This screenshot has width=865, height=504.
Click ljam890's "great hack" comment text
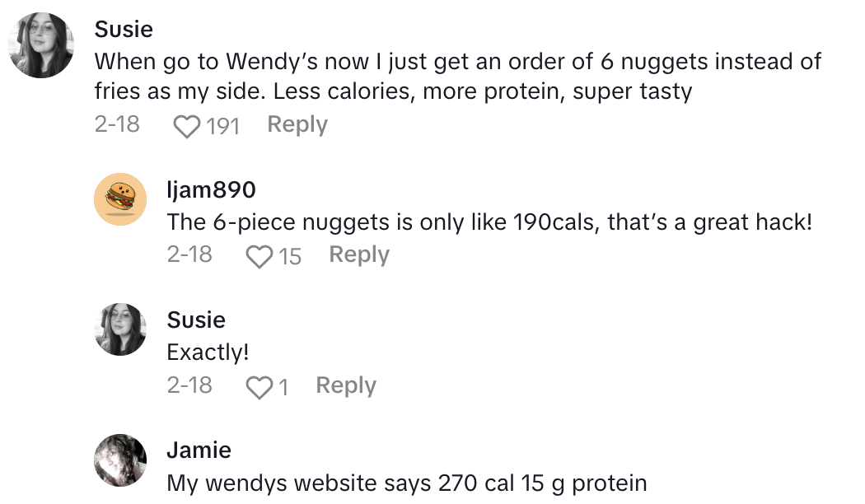tap(489, 222)
